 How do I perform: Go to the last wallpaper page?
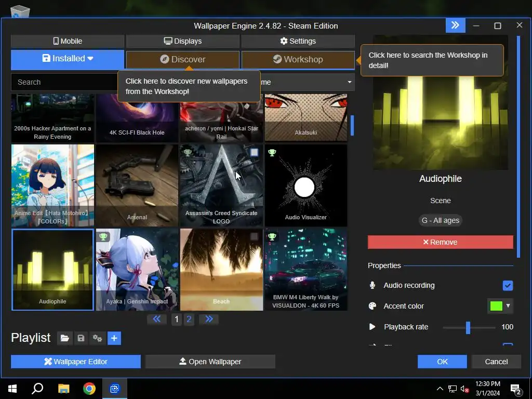point(209,319)
